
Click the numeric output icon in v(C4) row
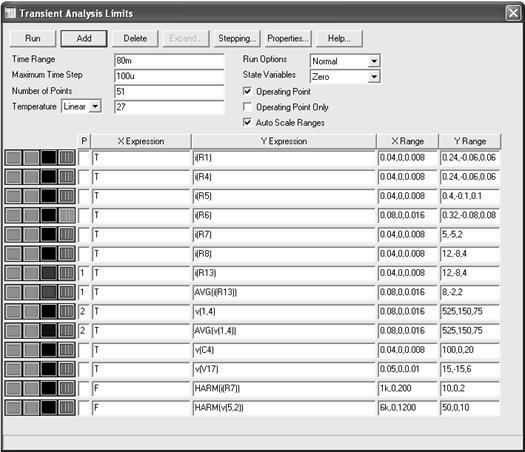67,350
